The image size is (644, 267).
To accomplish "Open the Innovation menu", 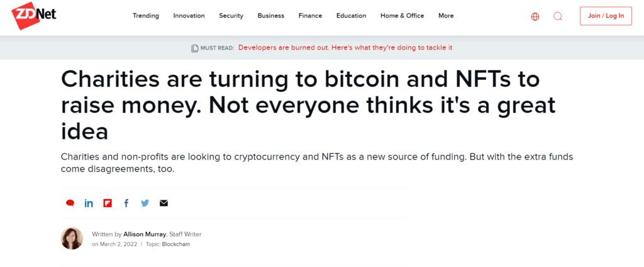I will tap(189, 16).
